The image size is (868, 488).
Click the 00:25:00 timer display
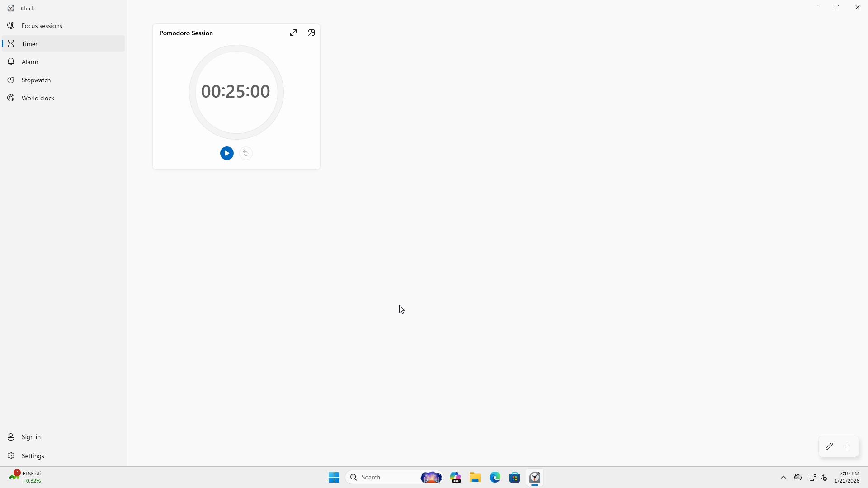coord(236,91)
